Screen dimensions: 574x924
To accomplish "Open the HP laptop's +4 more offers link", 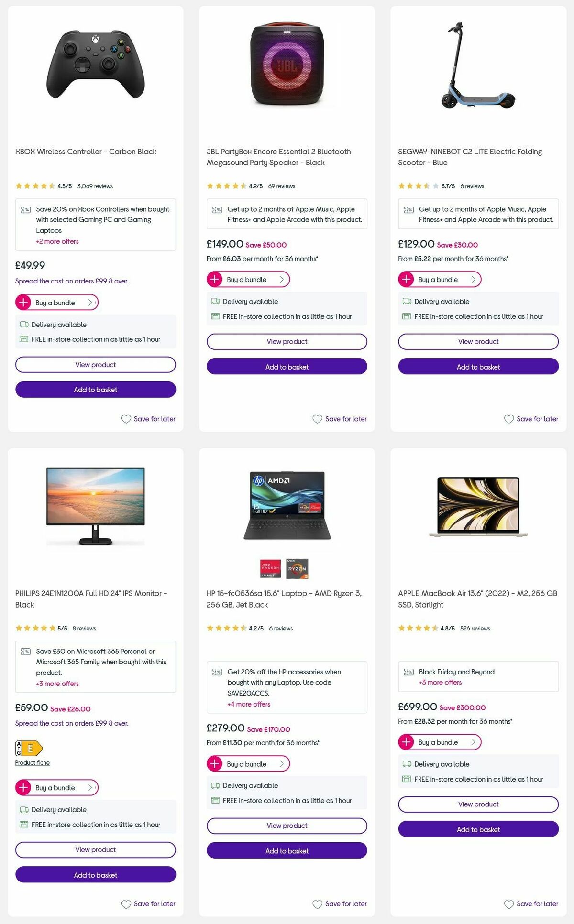I will click(x=248, y=704).
